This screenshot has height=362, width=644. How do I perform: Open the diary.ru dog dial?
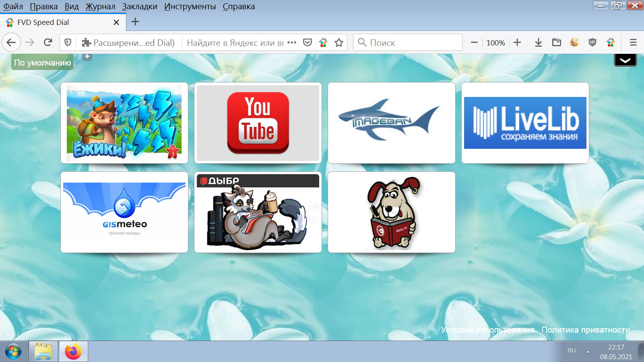pos(392,212)
